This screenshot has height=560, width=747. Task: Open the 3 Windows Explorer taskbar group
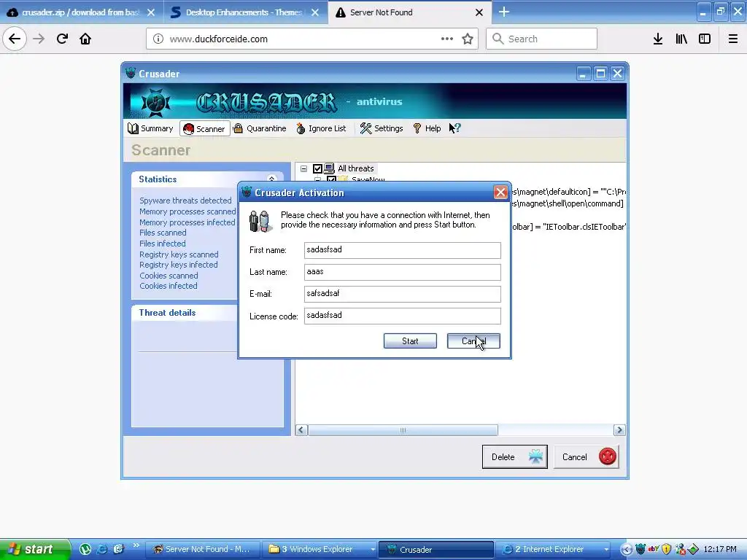coord(321,549)
